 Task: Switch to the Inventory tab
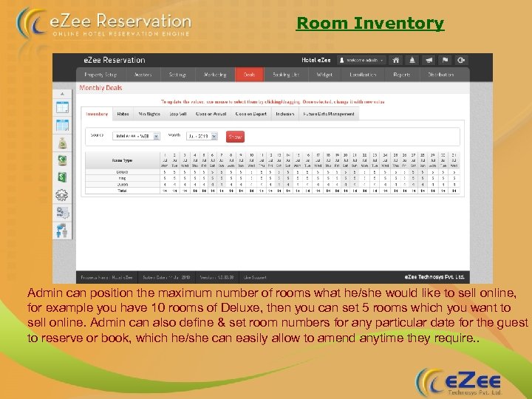[x=97, y=114]
